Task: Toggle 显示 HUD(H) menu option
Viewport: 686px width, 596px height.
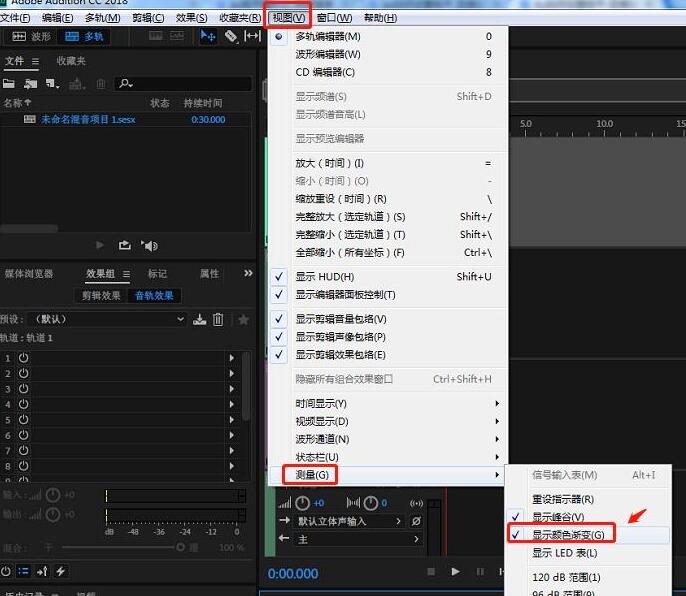Action: point(325,277)
